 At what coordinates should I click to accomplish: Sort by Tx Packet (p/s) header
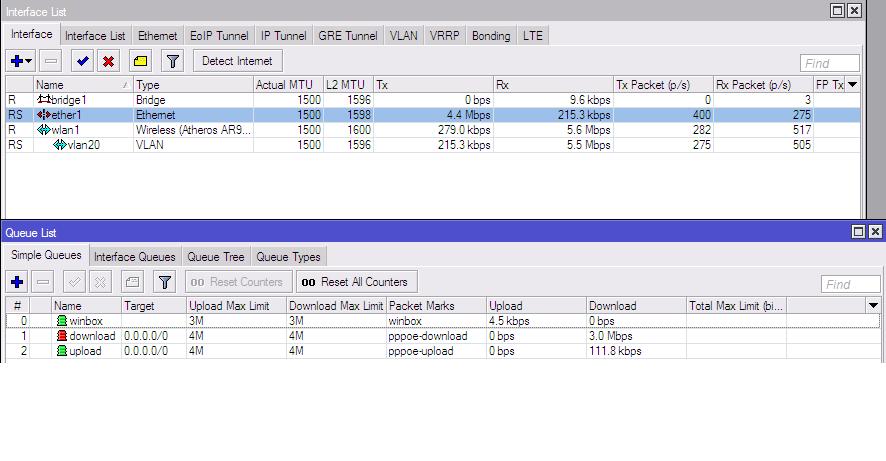(x=663, y=85)
